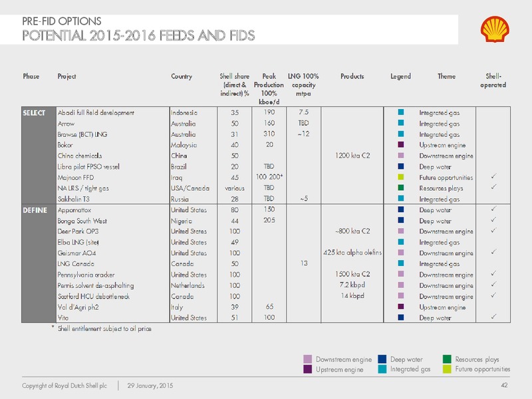Click the Shell-operated checkmark for Deer Park OP3

coord(493,230)
